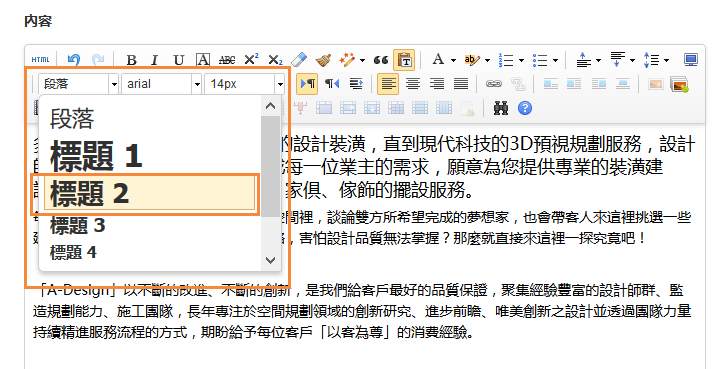The width and height of the screenshot is (724, 369).
Task: Apply the framed A text style
Action: click(203, 60)
